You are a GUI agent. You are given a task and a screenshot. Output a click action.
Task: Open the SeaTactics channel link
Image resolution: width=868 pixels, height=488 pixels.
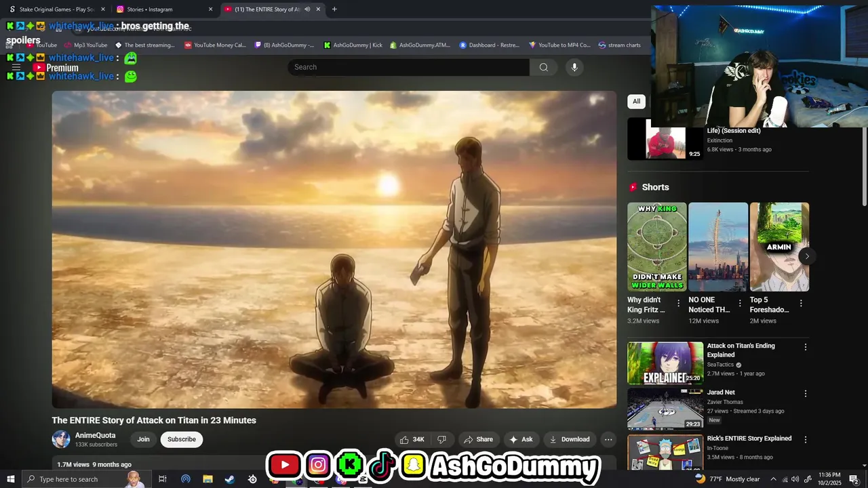coord(721,365)
